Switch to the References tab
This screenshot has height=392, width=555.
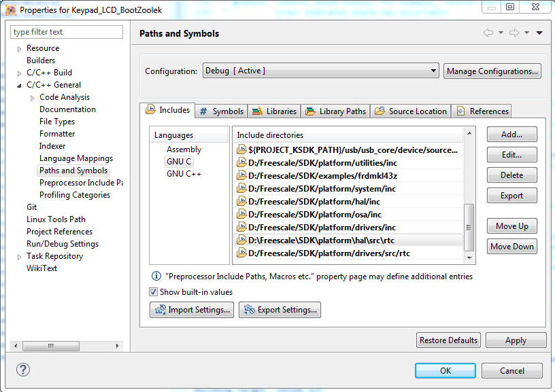tap(482, 111)
